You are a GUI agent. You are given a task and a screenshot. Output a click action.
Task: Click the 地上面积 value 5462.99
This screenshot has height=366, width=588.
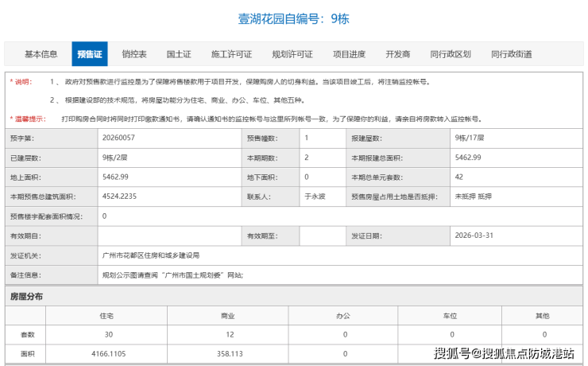pyautogui.click(x=115, y=177)
